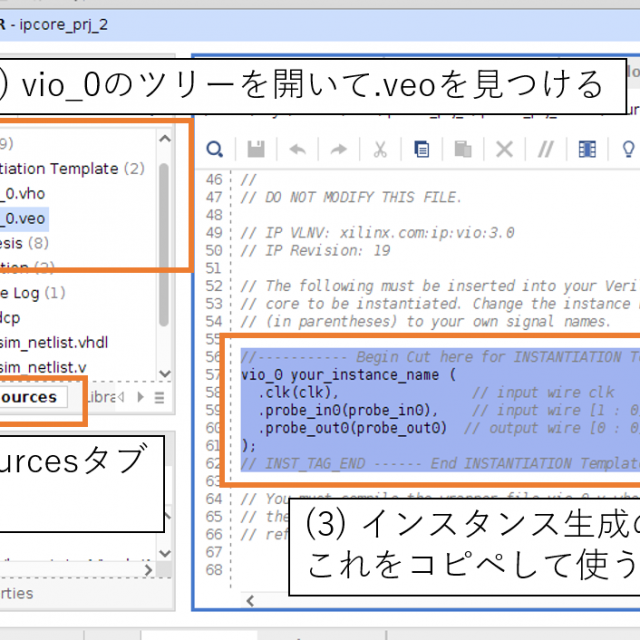Cut selection using the scissors icon
640x640 pixels.
coord(380,149)
